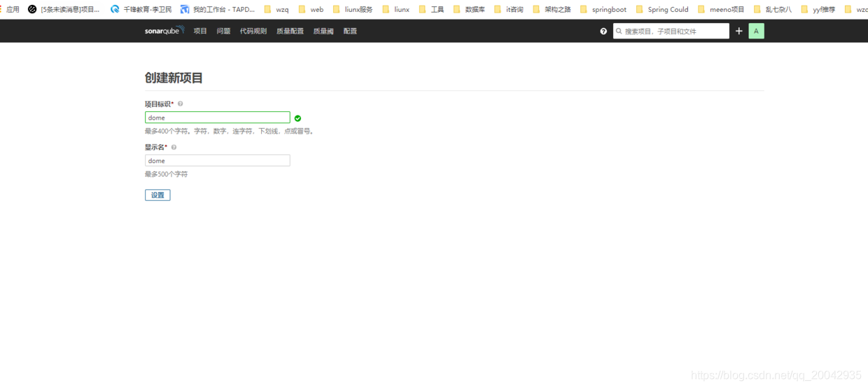The image size is (868, 388).
Task: Open the 千锋教育-李卫民 bookmark
Action: [141, 10]
